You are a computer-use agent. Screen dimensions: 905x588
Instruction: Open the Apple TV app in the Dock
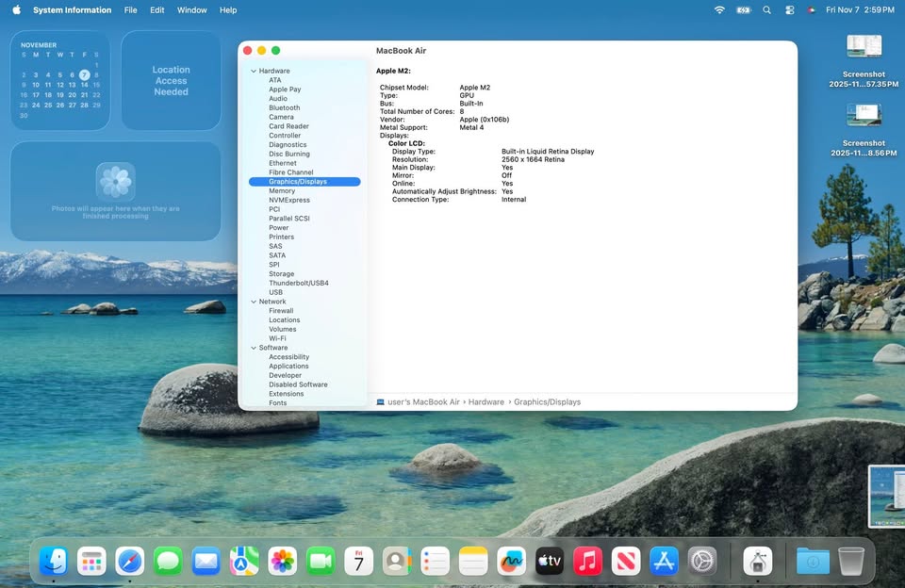pyautogui.click(x=549, y=560)
